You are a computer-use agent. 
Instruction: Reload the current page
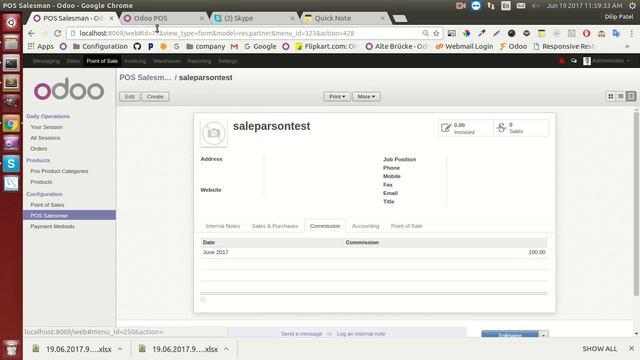tap(58, 33)
